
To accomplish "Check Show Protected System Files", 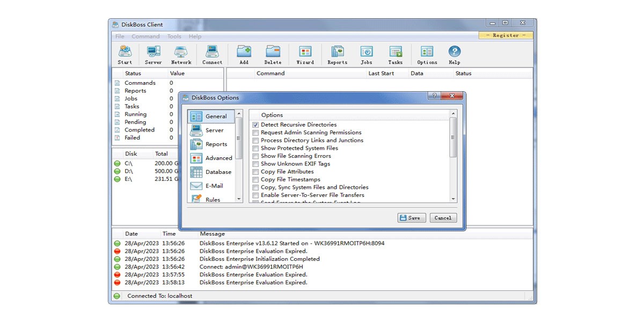I will (x=256, y=148).
